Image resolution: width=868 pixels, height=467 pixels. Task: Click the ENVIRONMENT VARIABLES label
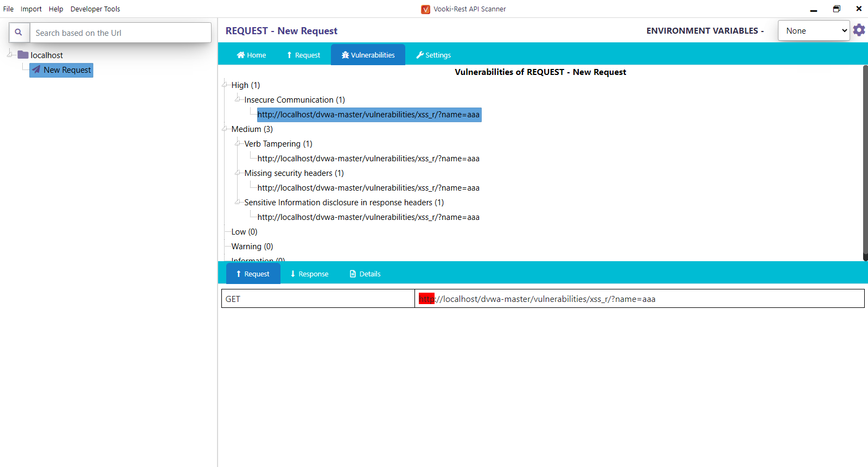point(705,31)
